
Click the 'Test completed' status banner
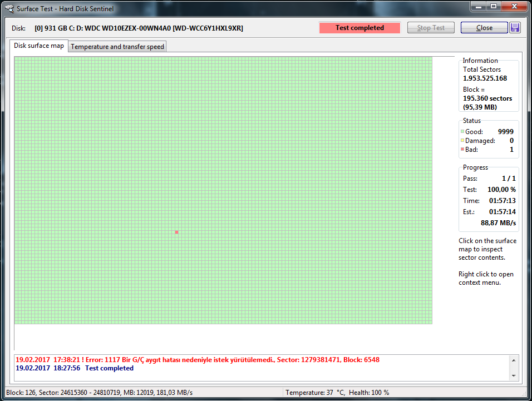point(359,28)
